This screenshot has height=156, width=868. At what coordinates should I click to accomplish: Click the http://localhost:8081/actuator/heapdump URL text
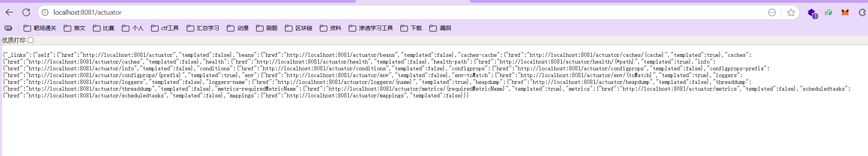tap(591, 82)
